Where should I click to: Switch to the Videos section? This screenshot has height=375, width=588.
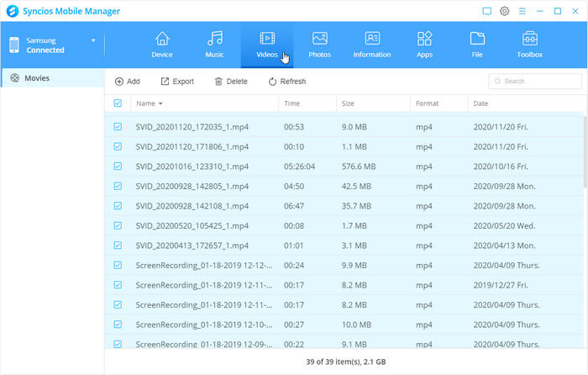coord(267,45)
